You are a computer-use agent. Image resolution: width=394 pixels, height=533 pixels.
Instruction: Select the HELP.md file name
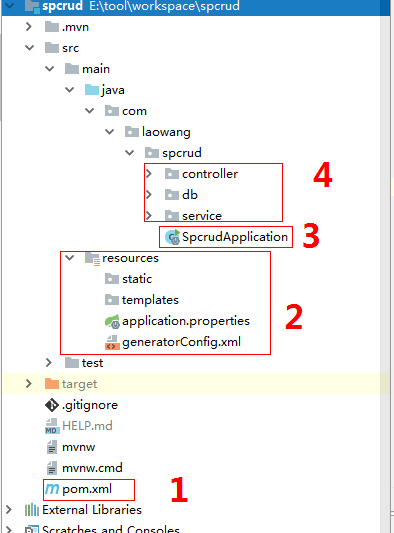click(87, 426)
